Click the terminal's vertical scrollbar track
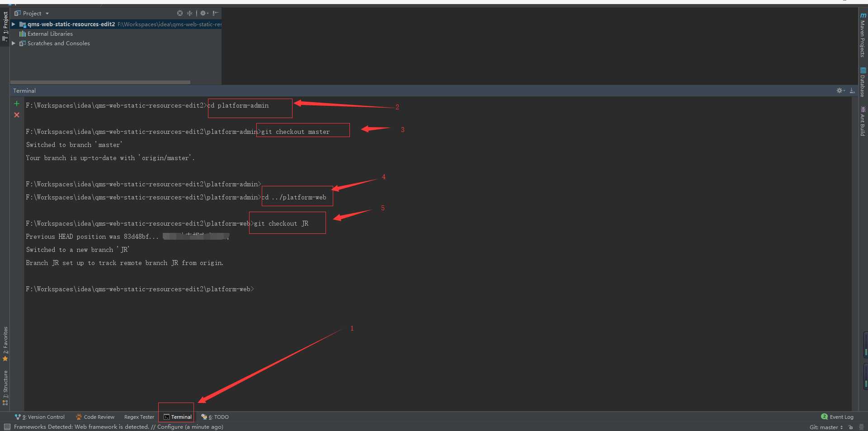This screenshot has width=868, height=431. (854, 253)
